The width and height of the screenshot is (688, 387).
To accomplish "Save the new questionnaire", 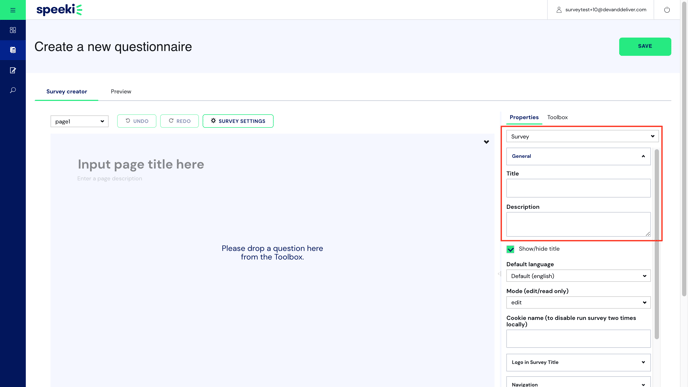I will pyautogui.click(x=645, y=47).
